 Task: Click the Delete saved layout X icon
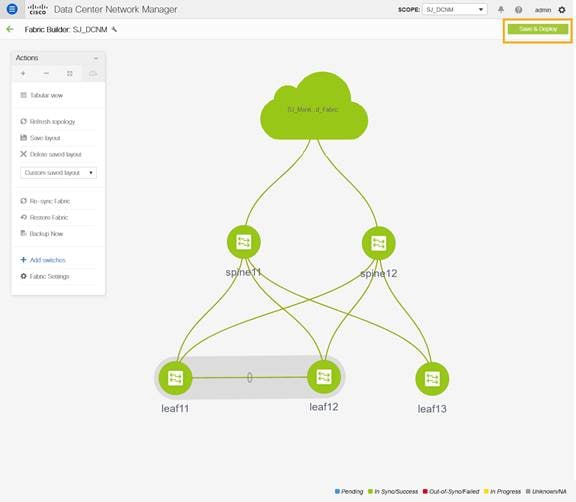pos(24,154)
